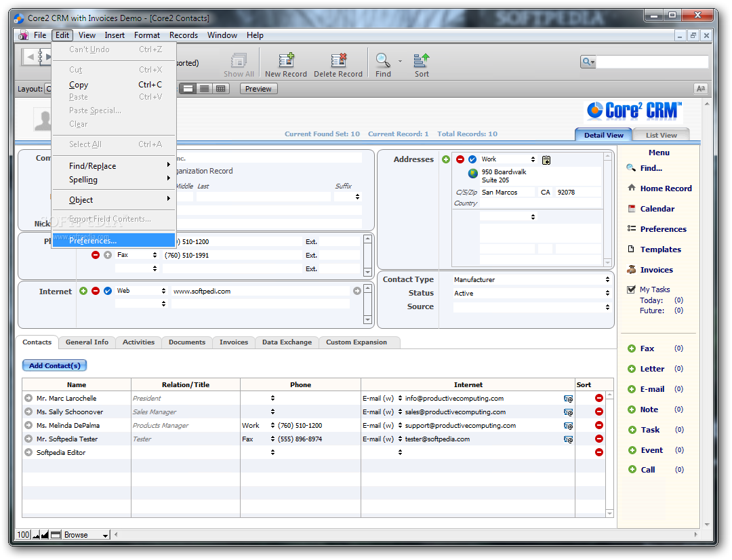
Task: Remove Ms. Melinda DePalma contact red icon
Action: tap(599, 425)
